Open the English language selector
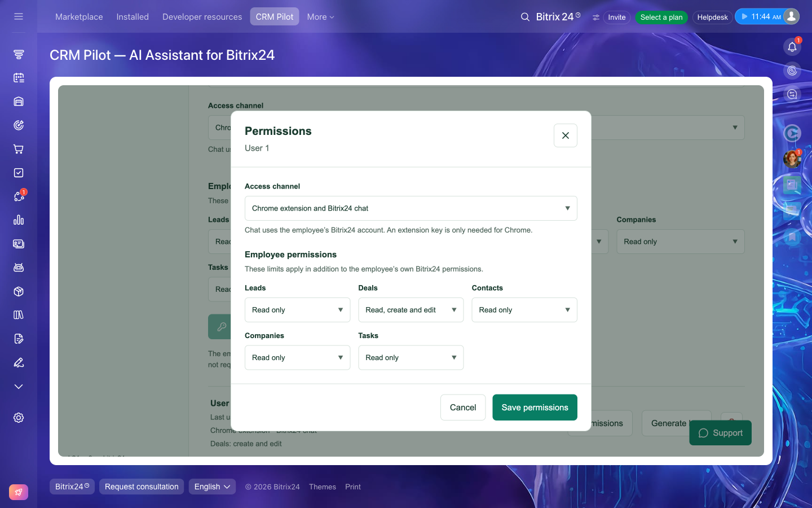This screenshot has height=508, width=812. (x=212, y=487)
